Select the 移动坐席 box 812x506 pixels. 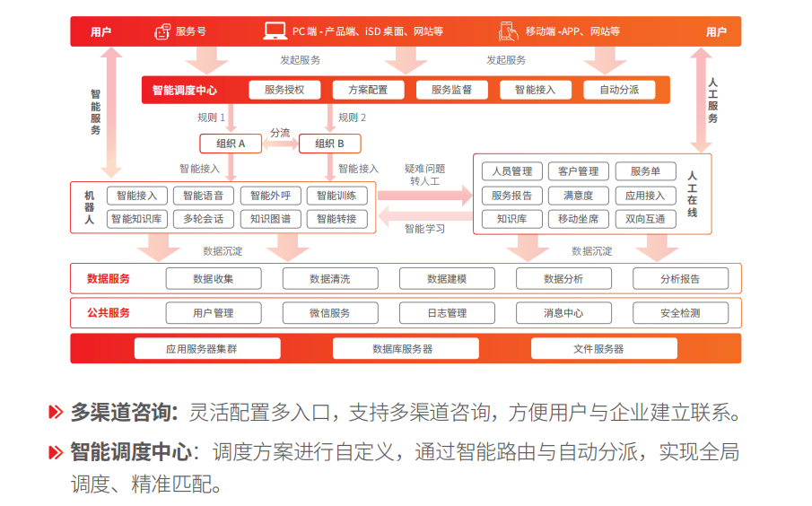(x=579, y=219)
